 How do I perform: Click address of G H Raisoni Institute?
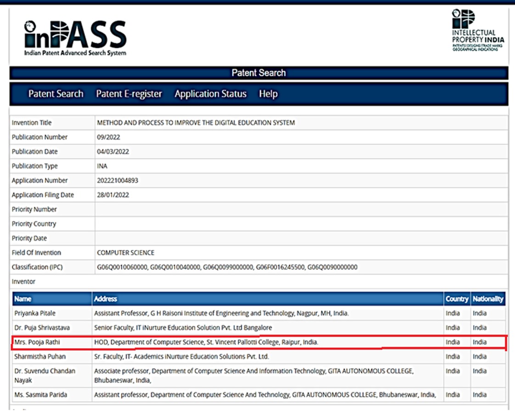[221, 313]
